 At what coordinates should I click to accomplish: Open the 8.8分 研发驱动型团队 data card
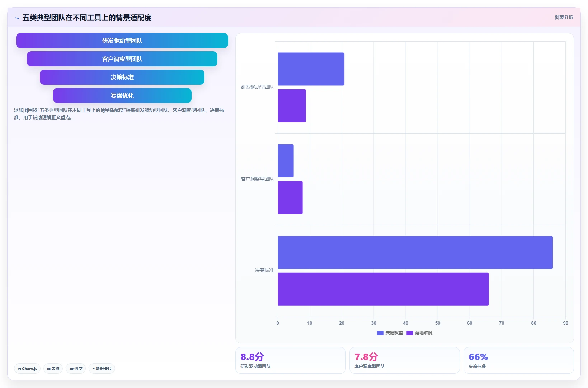click(290, 360)
